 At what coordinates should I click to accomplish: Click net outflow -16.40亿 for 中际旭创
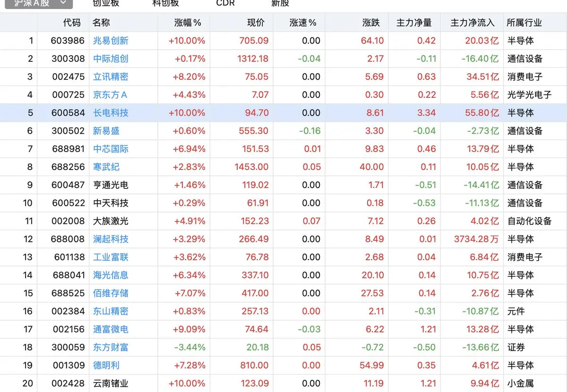tap(480, 59)
